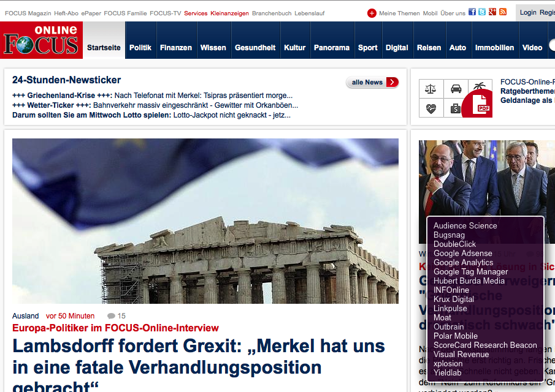Select Bugsnag in tracker list

(449, 235)
